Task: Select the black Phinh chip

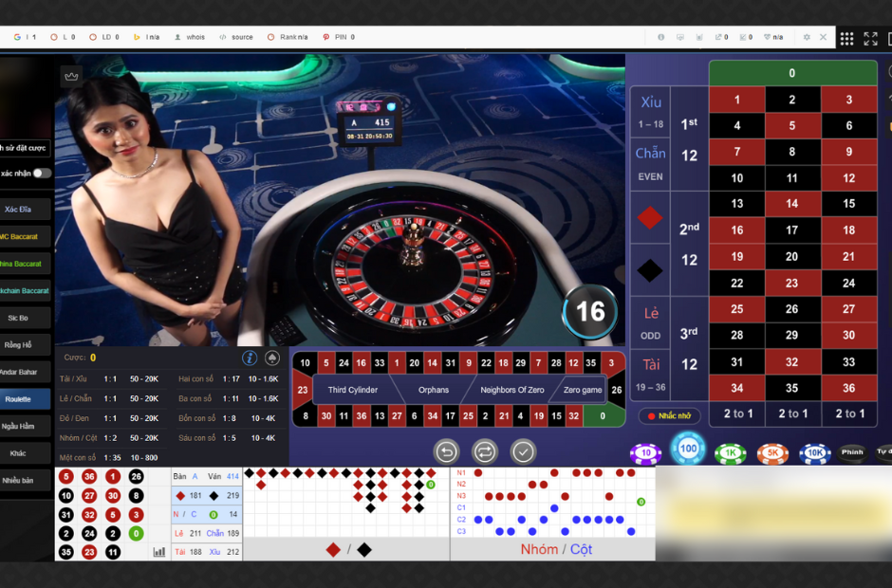Action: [852, 452]
